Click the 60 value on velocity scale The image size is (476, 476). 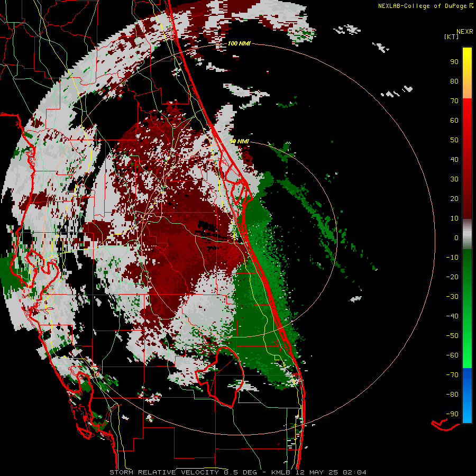(x=454, y=120)
